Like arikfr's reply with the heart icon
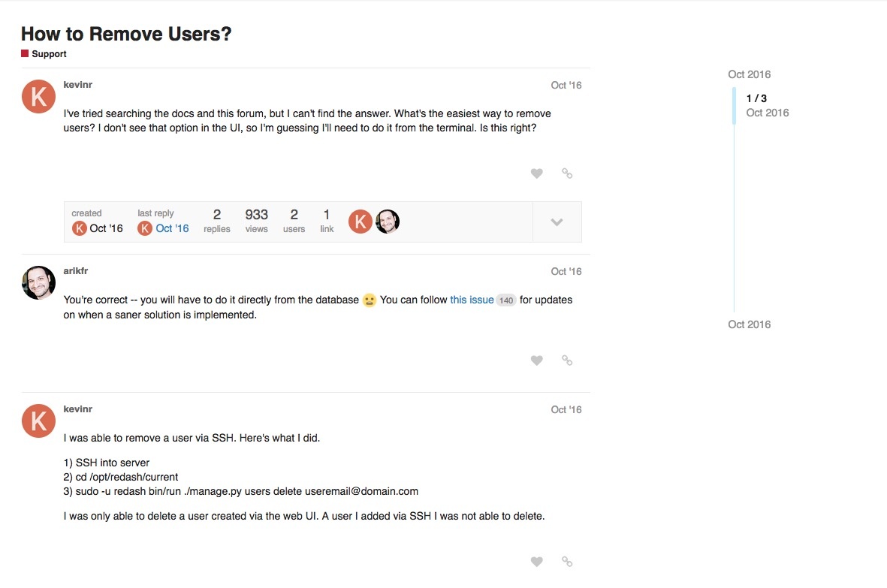Viewport: 887px width, 588px height. (536, 360)
